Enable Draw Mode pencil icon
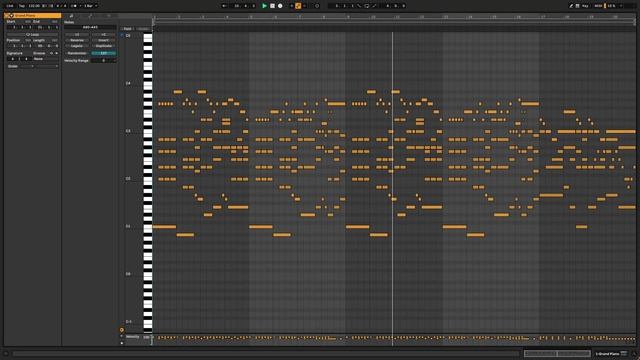 click(x=571, y=6)
